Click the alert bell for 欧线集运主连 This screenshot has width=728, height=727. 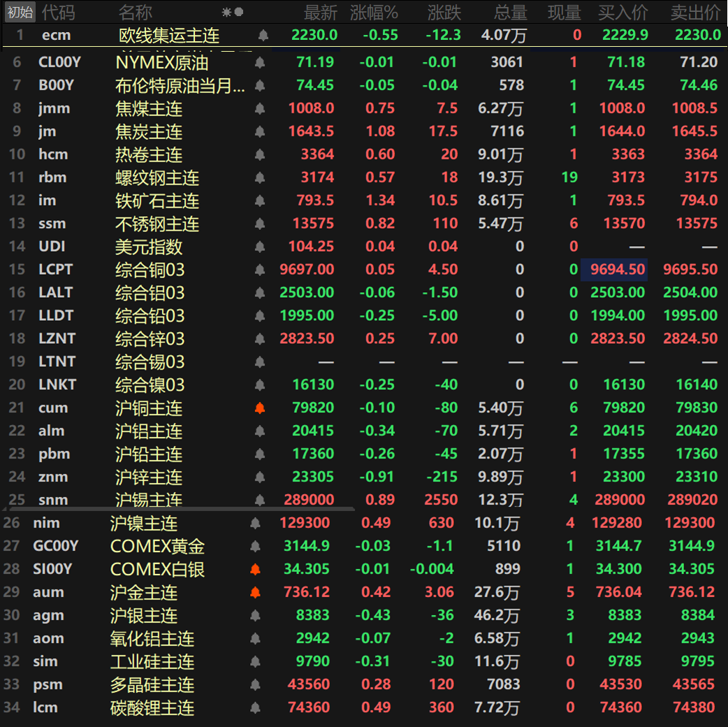click(263, 35)
